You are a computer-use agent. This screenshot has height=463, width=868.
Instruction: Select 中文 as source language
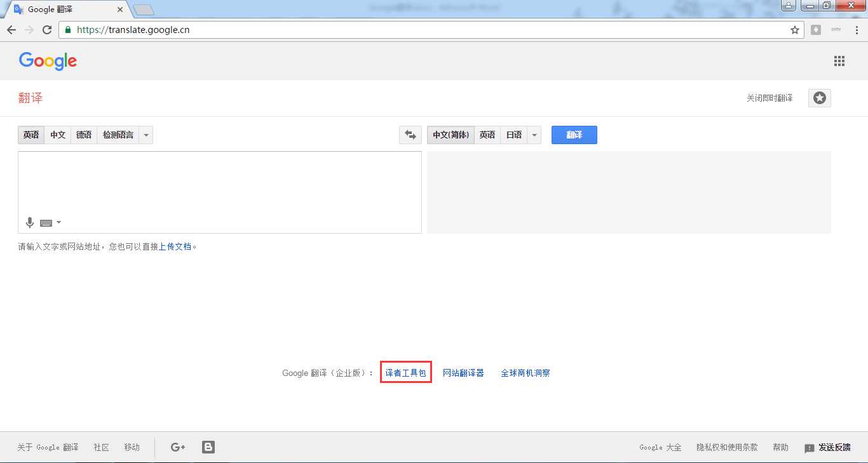[58, 135]
